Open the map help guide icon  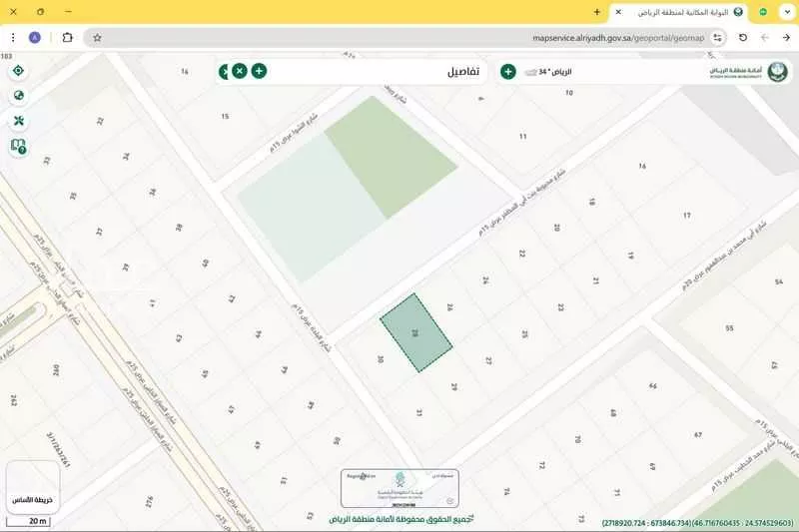coord(19,146)
